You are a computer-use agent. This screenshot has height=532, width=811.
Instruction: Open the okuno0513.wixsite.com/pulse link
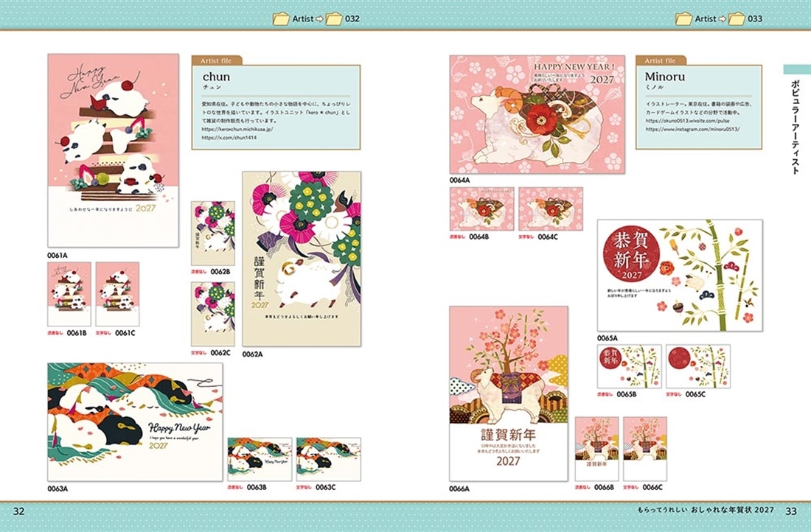[x=688, y=120]
